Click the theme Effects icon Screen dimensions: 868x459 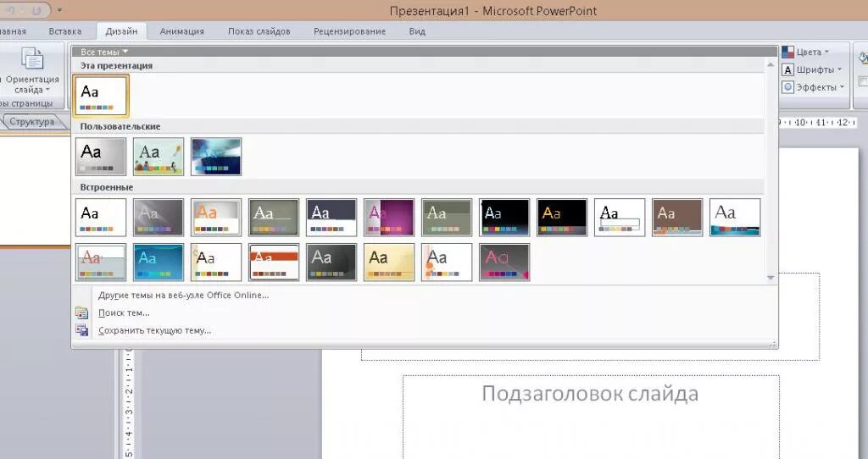pos(787,87)
